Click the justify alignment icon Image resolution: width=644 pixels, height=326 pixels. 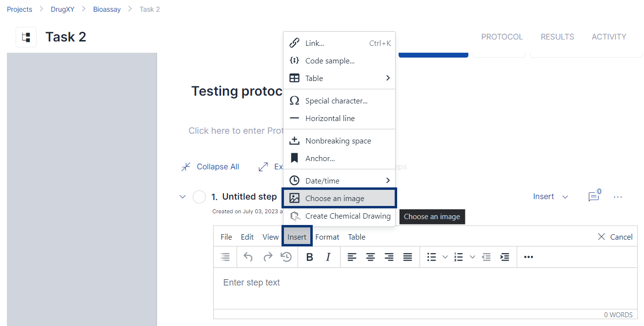pos(408,257)
